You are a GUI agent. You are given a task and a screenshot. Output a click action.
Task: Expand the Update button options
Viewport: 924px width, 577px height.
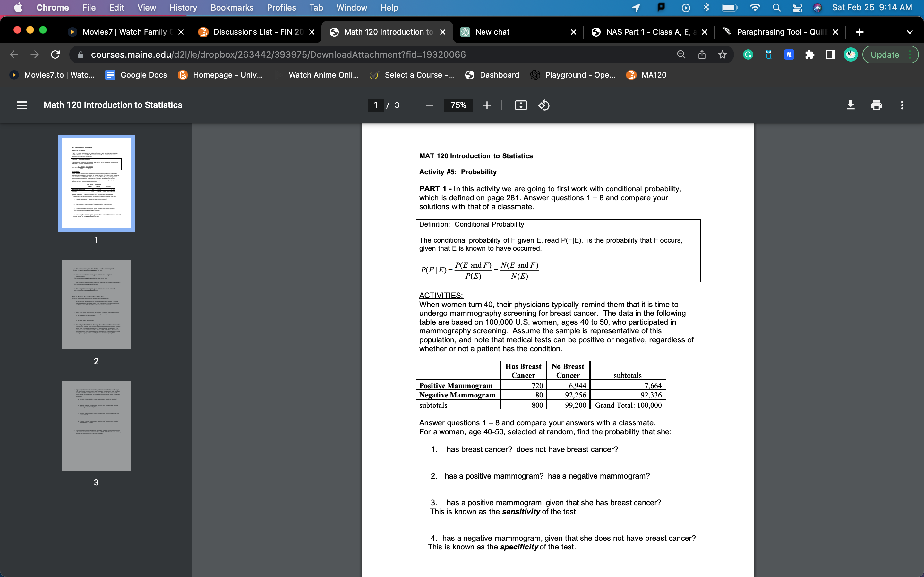(x=910, y=54)
